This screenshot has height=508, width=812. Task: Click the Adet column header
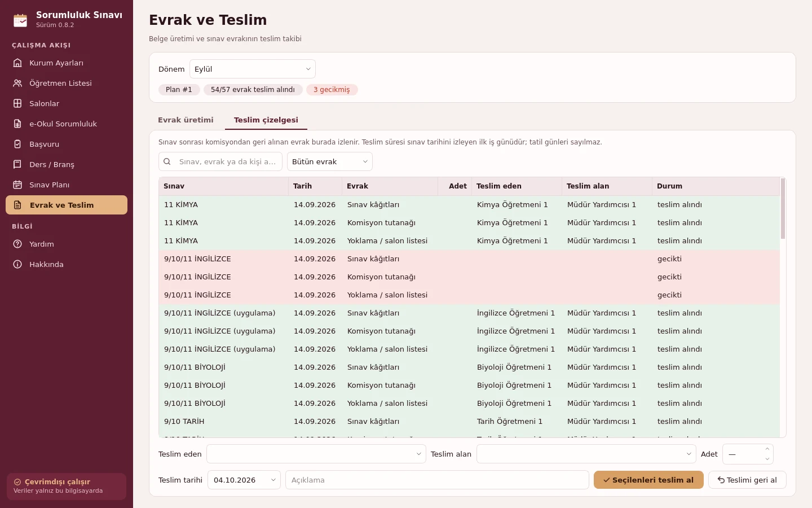tap(454, 186)
